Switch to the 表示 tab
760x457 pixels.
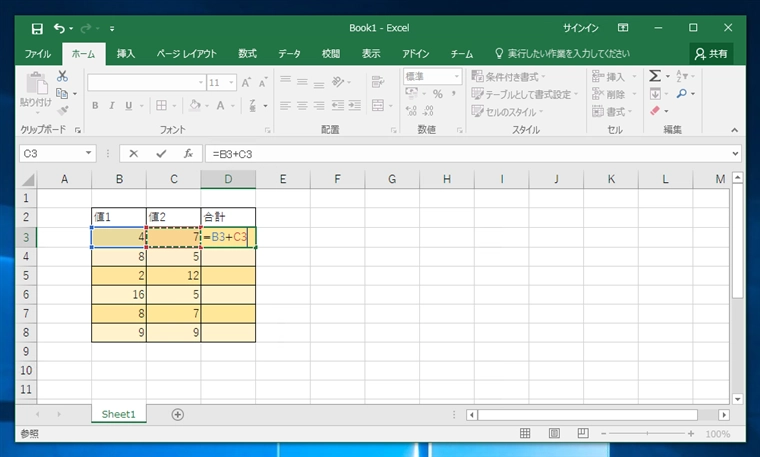tap(371, 54)
